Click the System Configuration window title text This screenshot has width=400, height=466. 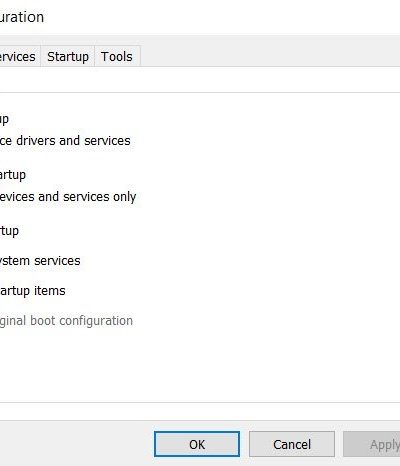22,17
